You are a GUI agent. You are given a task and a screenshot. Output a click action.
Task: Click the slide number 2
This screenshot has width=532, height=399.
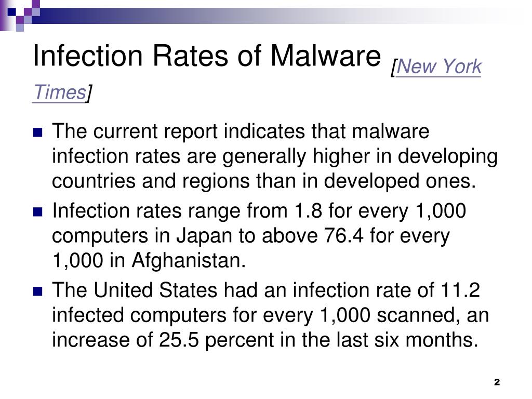497,382
